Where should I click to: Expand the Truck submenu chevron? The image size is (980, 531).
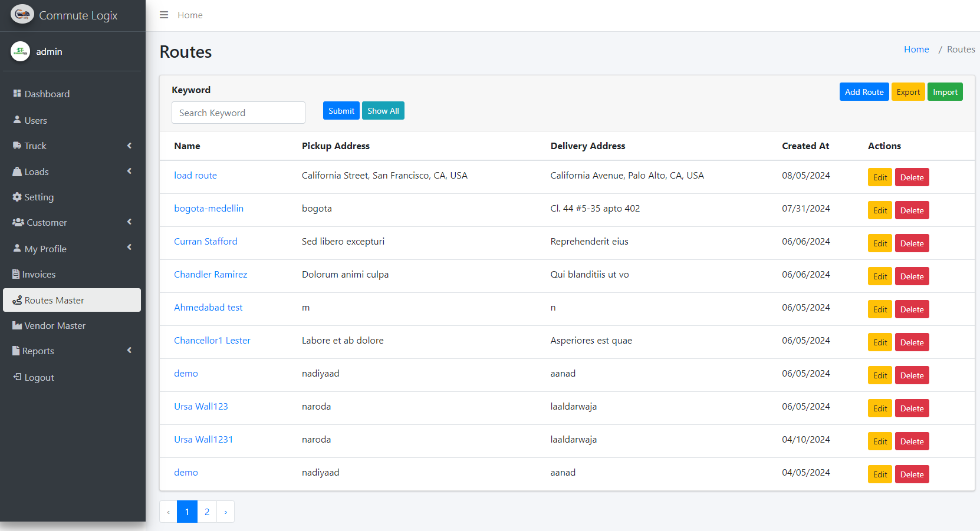click(x=129, y=146)
